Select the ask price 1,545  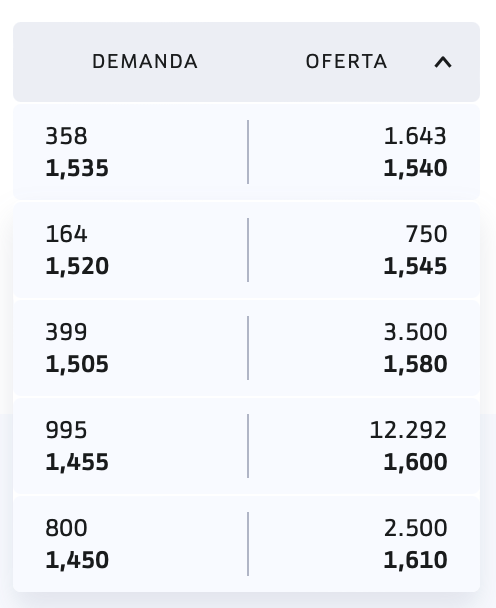(x=415, y=266)
